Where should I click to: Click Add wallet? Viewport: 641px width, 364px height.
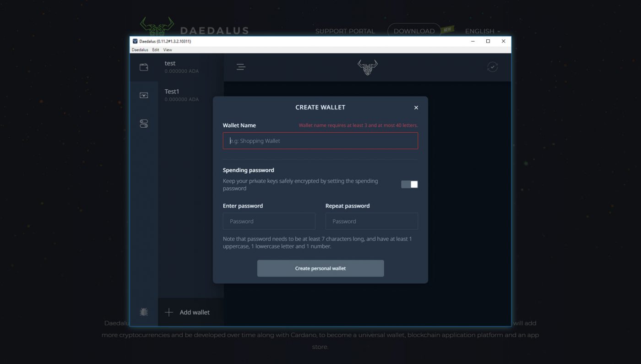191,312
